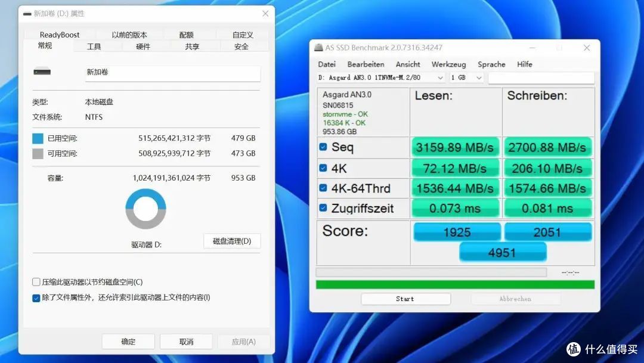Uncheck the 4K test checkbox
This screenshot has height=363, width=644.
click(x=323, y=168)
